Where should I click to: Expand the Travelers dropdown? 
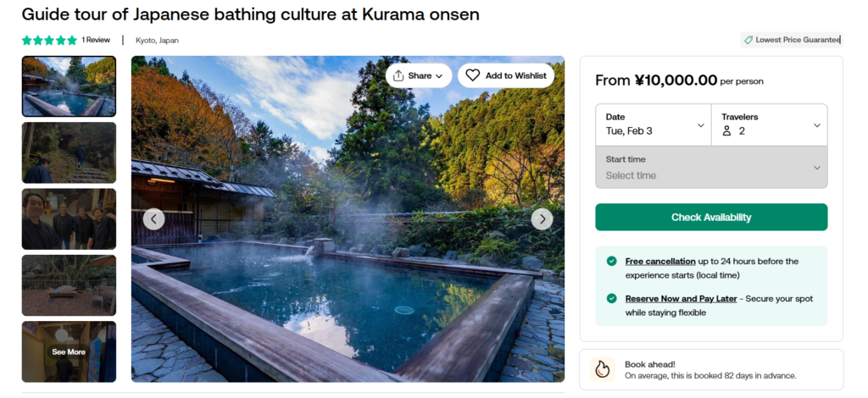769,124
